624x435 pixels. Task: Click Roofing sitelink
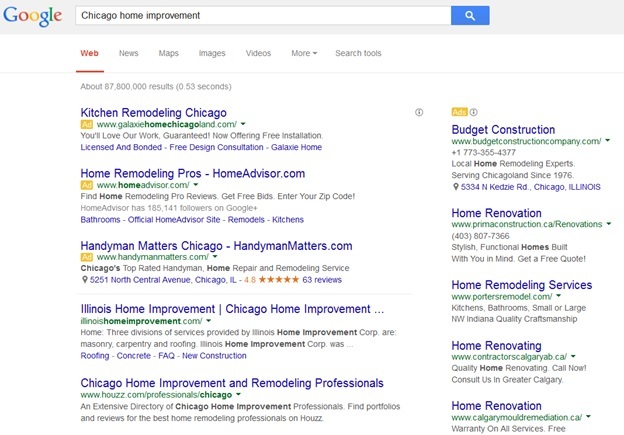(x=95, y=356)
